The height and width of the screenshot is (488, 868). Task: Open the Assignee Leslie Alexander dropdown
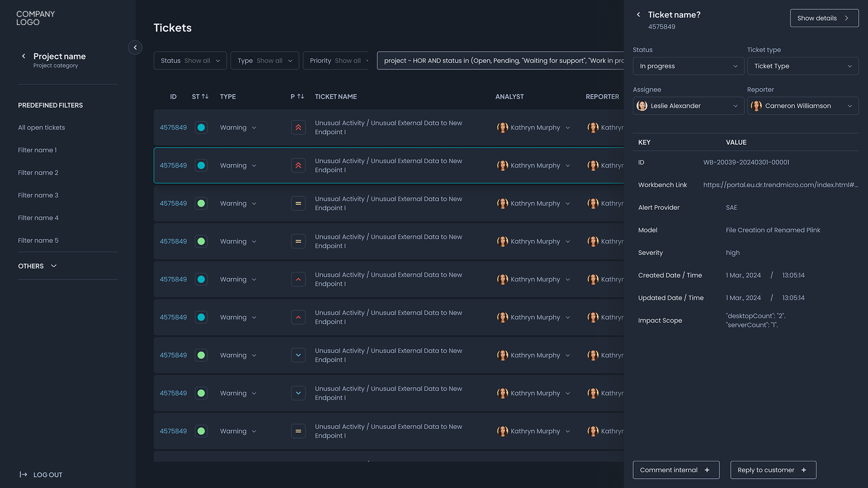point(688,106)
